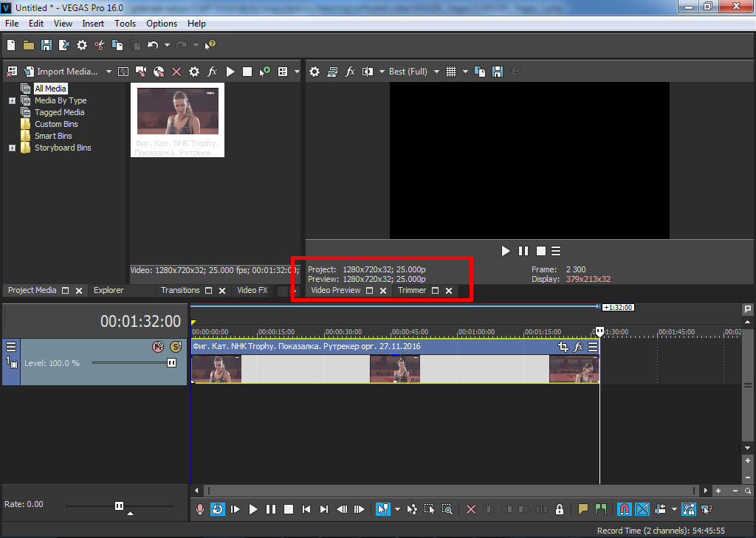Expand the Media By Type tree node

coord(12,100)
